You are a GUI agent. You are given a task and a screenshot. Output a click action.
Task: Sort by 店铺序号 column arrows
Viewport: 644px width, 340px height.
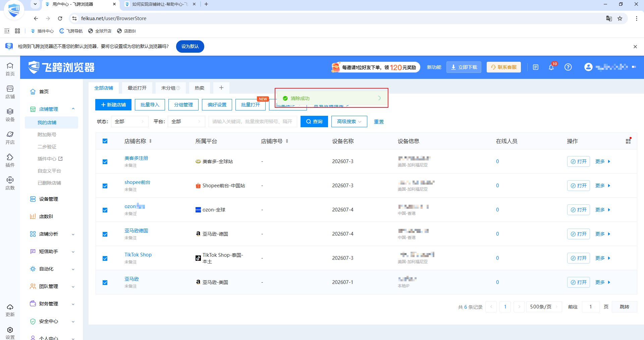click(x=287, y=141)
